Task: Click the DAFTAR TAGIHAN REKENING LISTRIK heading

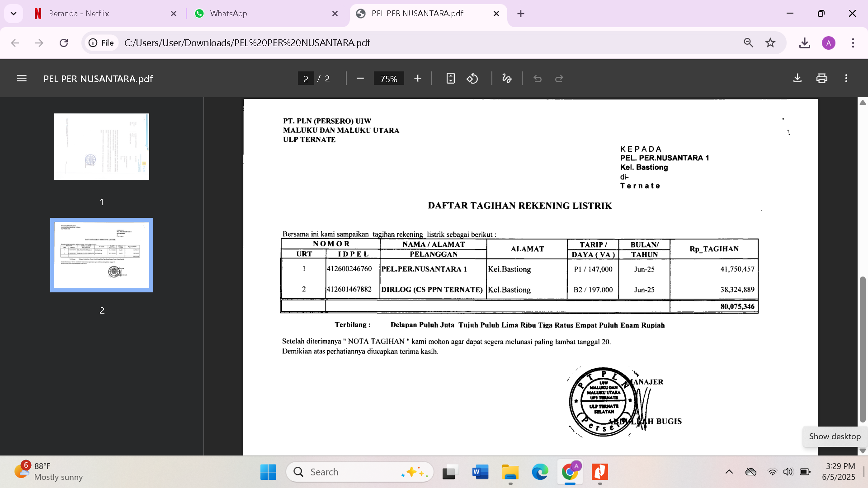Action: [520, 206]
